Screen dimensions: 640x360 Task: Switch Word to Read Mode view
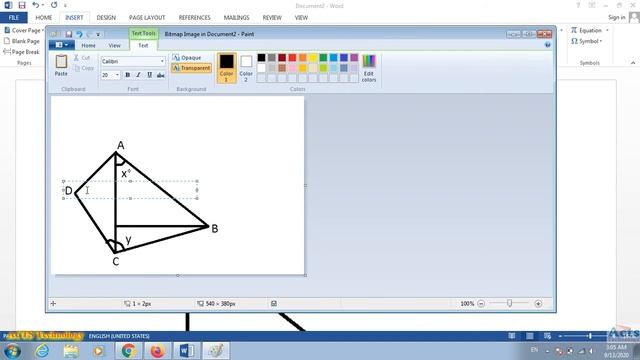click(511, 336)
